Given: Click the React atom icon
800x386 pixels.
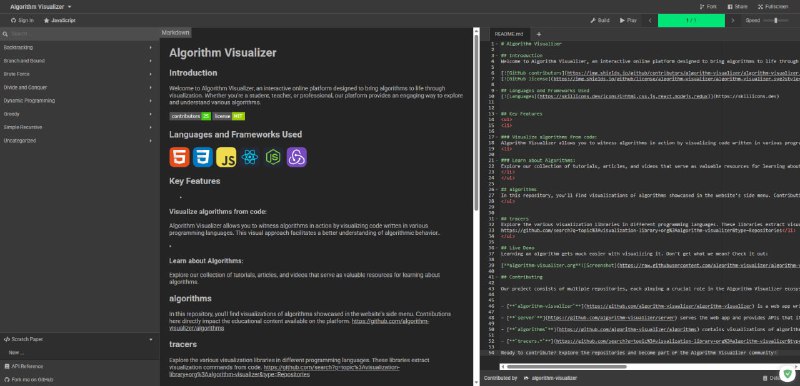Looking at the screenshot, I should [249, 157].
